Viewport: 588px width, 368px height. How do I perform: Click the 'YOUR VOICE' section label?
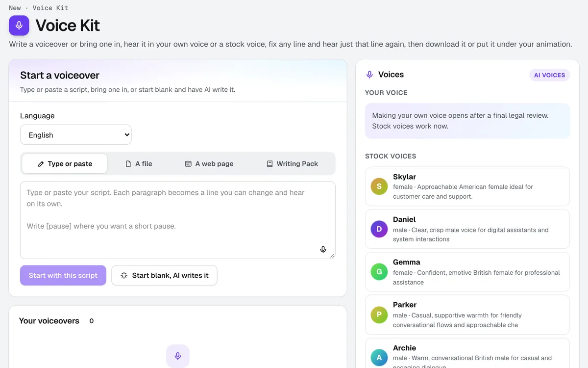click(386, 93)
